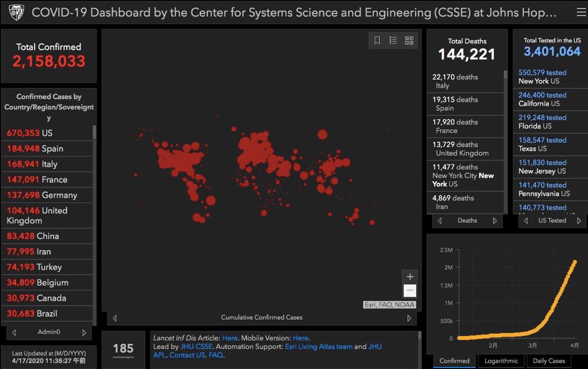The height and width of the screenshot is (369, 588).
Task: Select 77,995 Iran row
Action: point(47,251)
